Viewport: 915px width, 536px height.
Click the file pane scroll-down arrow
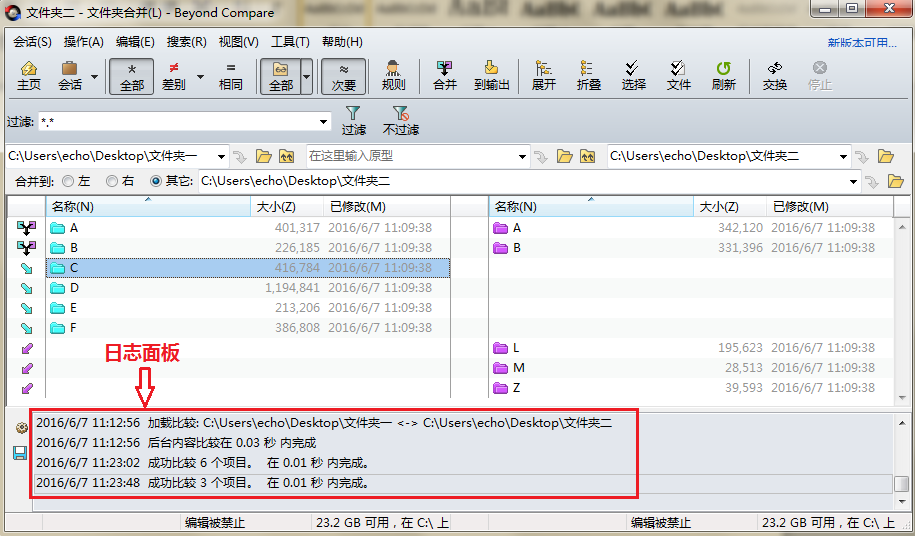[902, 398]
